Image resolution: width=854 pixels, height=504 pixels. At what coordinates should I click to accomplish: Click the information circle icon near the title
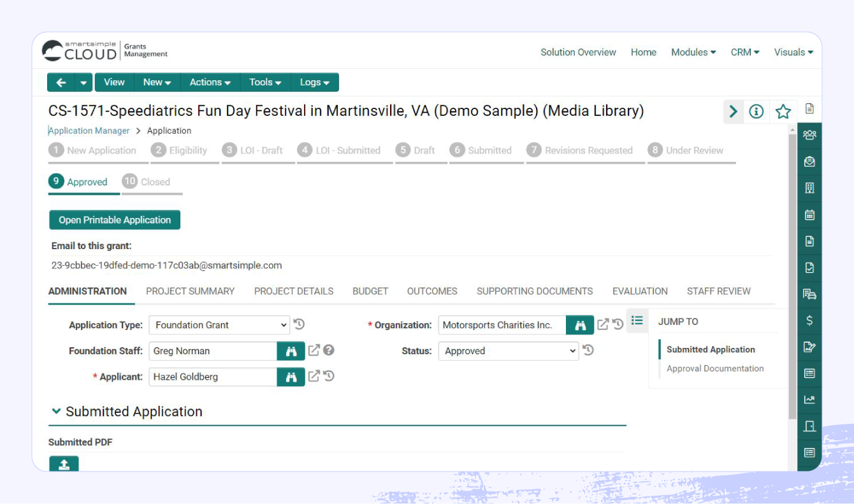point(756,111)
